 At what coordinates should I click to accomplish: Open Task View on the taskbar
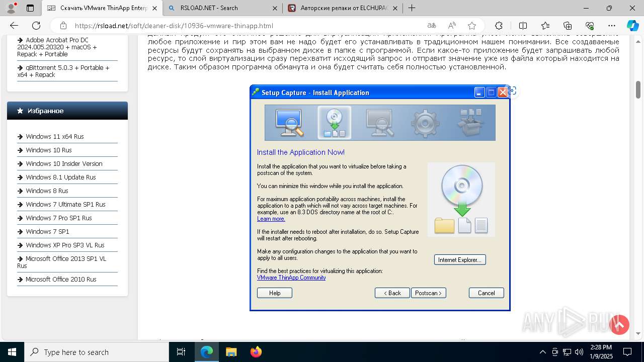pyautogui.click(x=181, y=352)
